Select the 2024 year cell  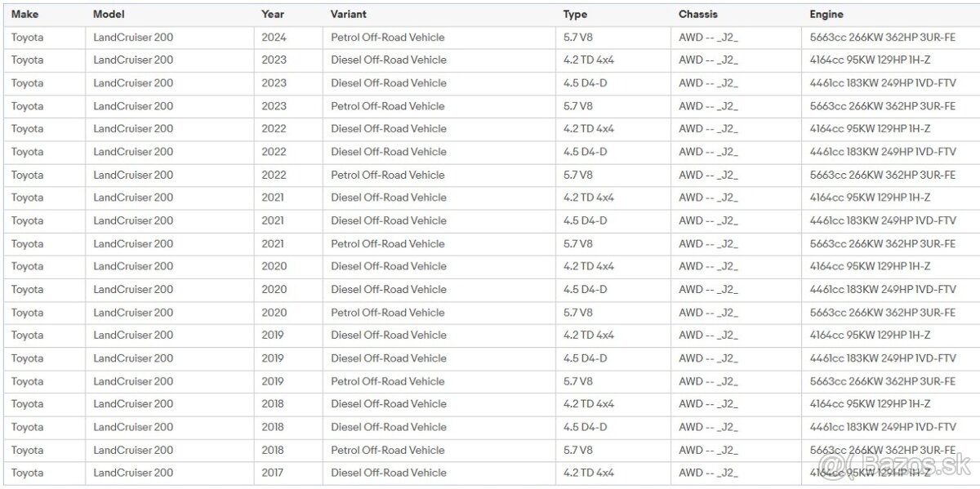(x=274, y=37)
